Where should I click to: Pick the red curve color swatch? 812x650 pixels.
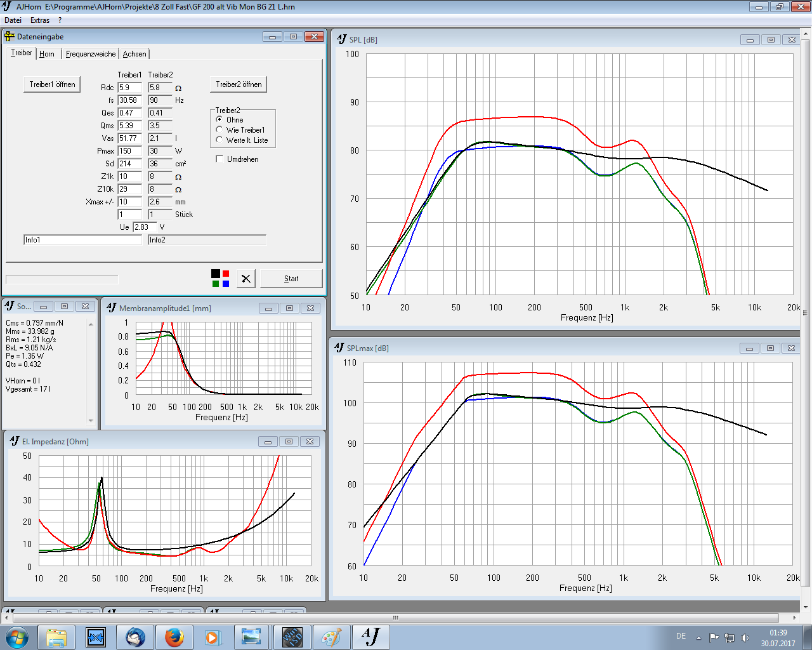click(x=226, y=274)
